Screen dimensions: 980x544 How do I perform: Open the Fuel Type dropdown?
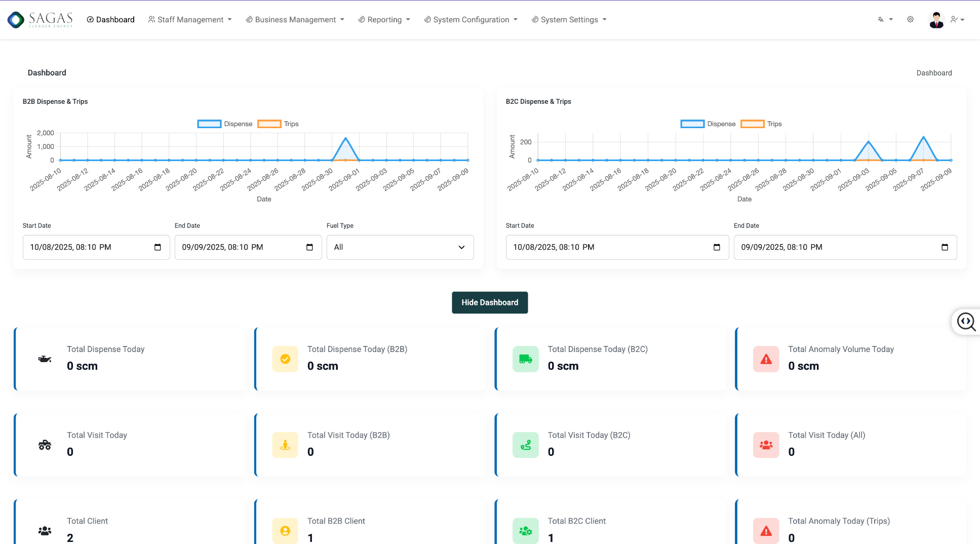click(400, 247)
